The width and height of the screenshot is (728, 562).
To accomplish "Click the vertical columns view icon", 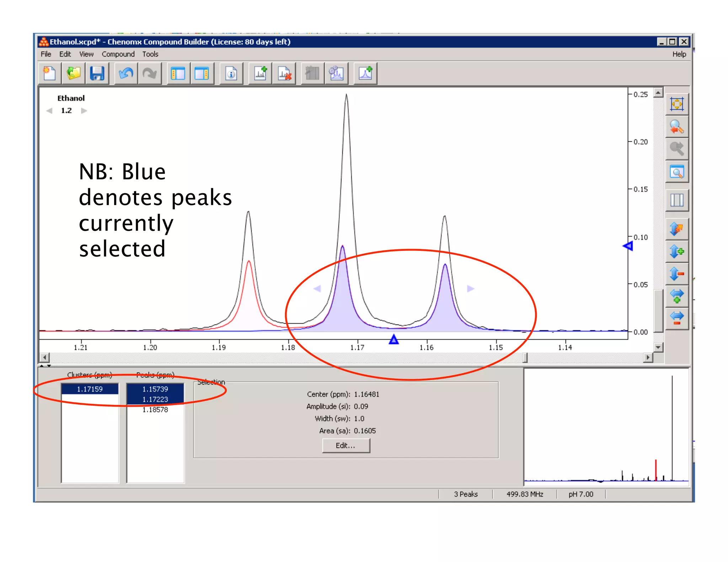I will pos(677,200).
